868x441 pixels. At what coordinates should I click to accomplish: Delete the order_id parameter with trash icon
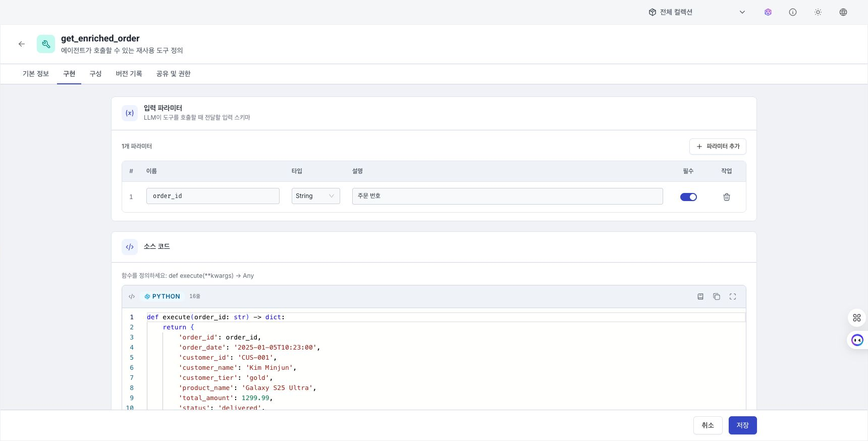727,197
